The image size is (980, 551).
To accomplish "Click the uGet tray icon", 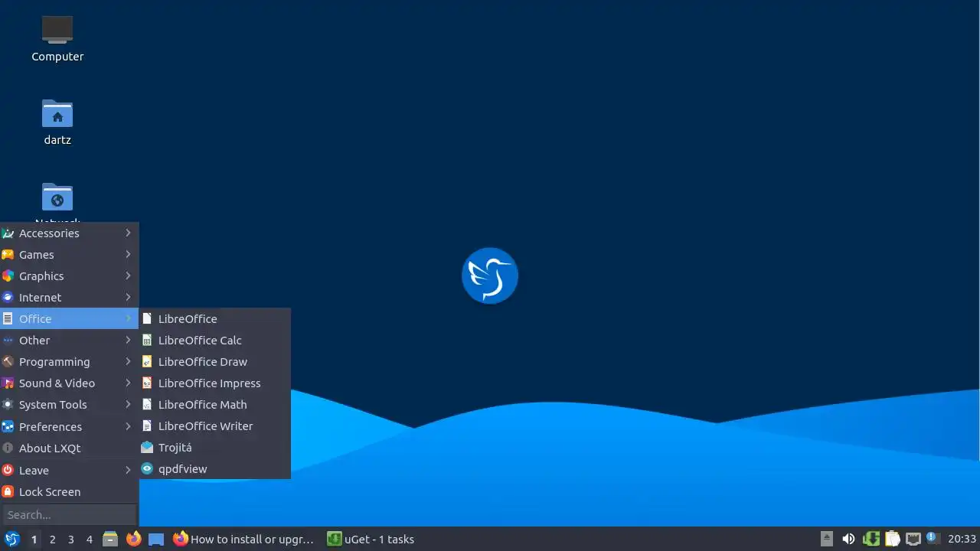I will point(871,539).
